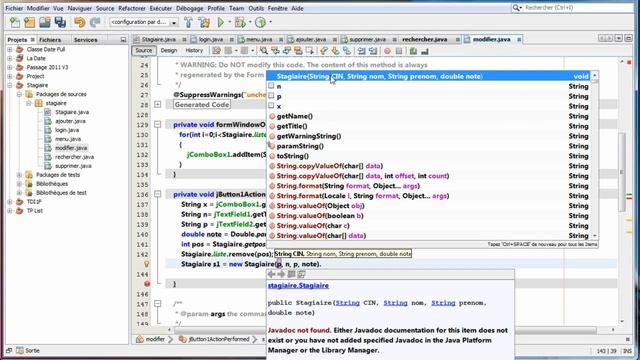Click the javadoc popup forward arrow
Viewport: 640px width, 360px height.
tap(281, 274)
